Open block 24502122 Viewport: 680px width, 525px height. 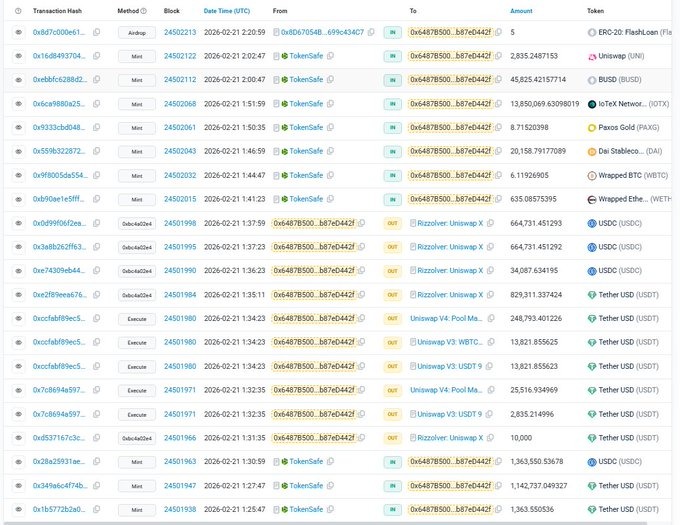tap(180, 56)
